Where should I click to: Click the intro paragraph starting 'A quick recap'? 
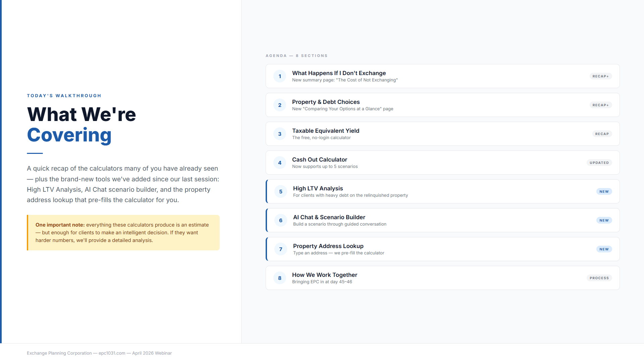(x=123, y=184)
